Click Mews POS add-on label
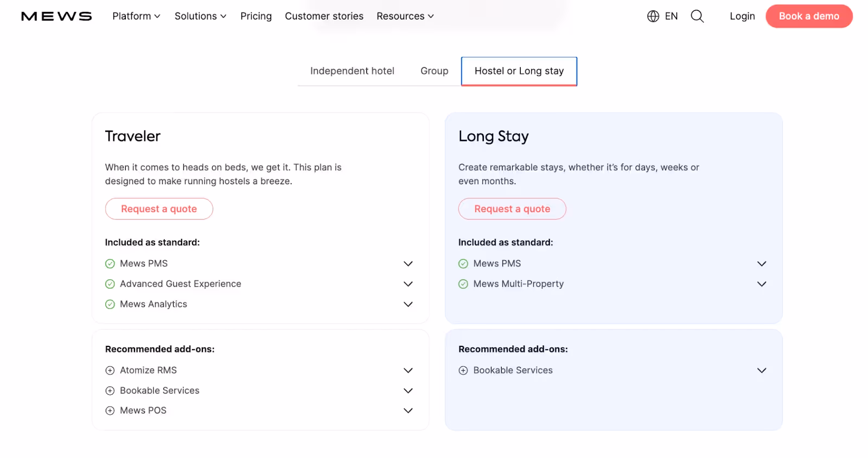 click(143, 411)
